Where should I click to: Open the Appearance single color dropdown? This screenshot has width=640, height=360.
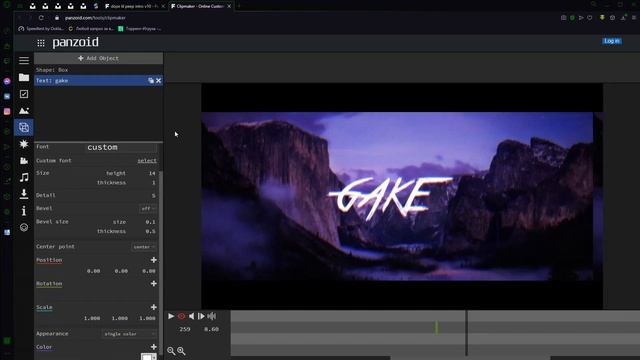coord(129,334)
